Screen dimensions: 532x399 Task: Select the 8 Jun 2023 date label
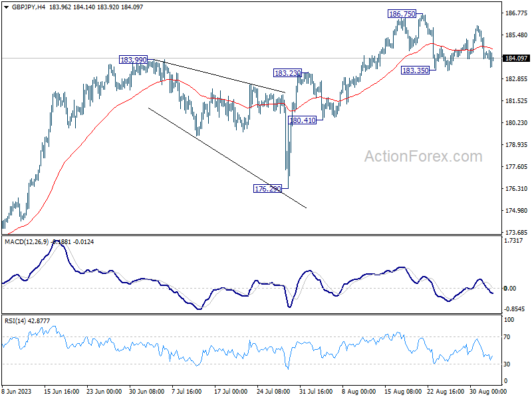pos(16,392)
